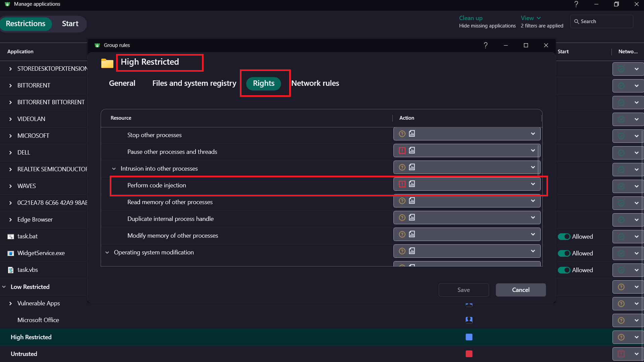This screenshot has width=644, height=362.
Task: Open action dropdown for Read memory of other processes
Action: [x=533, y=201]
